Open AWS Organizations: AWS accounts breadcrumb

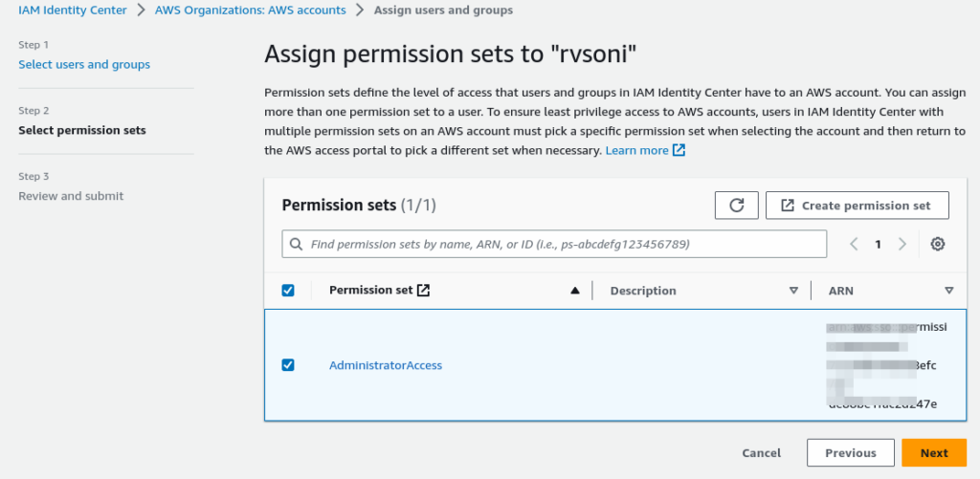pyautogui.click(x=250, y=11)
